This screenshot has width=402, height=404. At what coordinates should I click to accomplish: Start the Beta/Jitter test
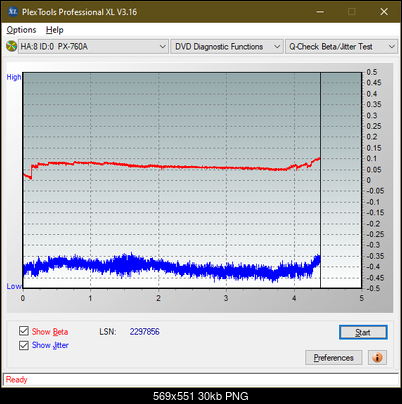click(x=363, y=332)
